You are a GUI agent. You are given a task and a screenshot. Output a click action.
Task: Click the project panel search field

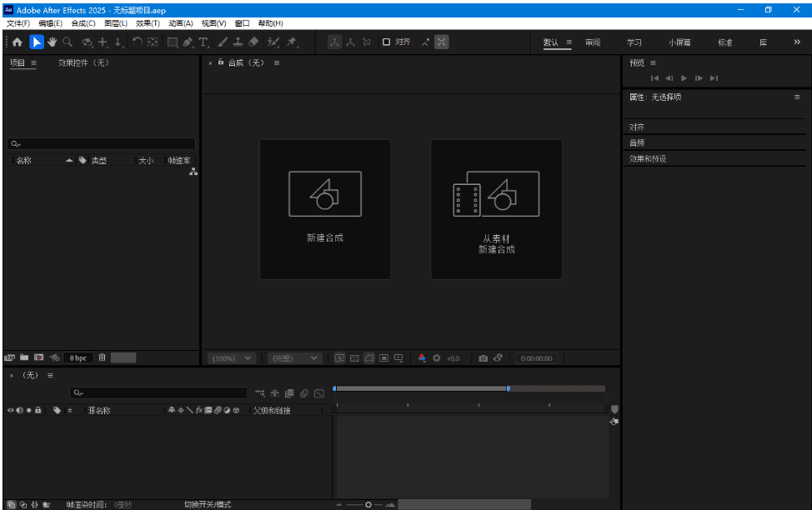[x=102, y=144]
